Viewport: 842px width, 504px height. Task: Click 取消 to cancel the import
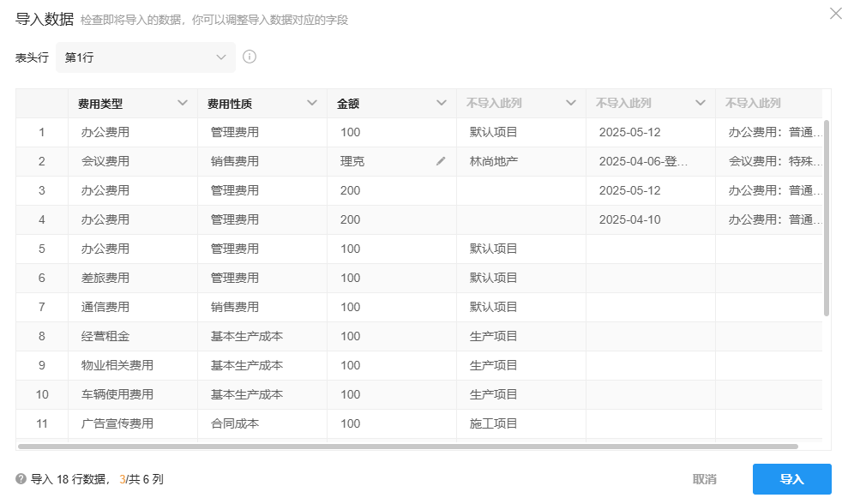coord(705,480)
